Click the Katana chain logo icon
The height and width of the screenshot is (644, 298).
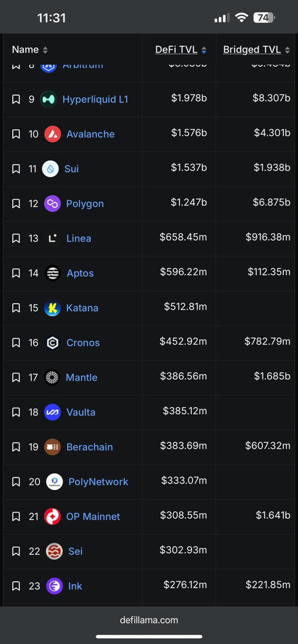52,308
